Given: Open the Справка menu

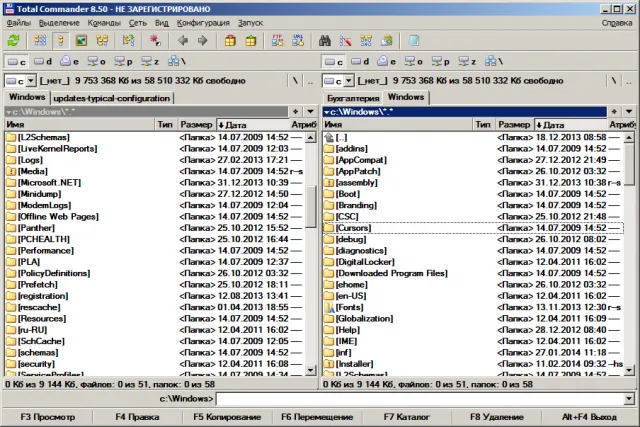Looking at the screenshot, I should tap(617, 23).
